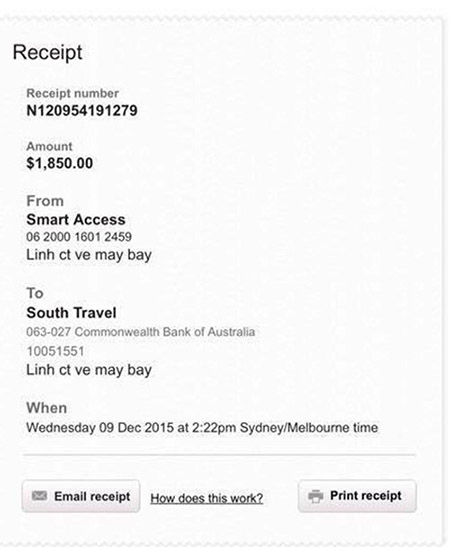Click the $1,850.00 amount value
The image size is (450, 547).
[60, 163]
